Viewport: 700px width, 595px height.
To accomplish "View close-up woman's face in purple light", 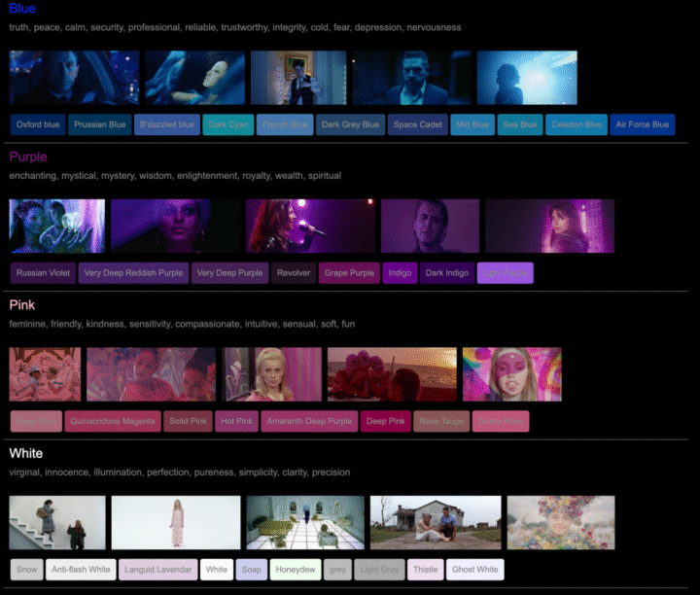I will pos(175,226).
